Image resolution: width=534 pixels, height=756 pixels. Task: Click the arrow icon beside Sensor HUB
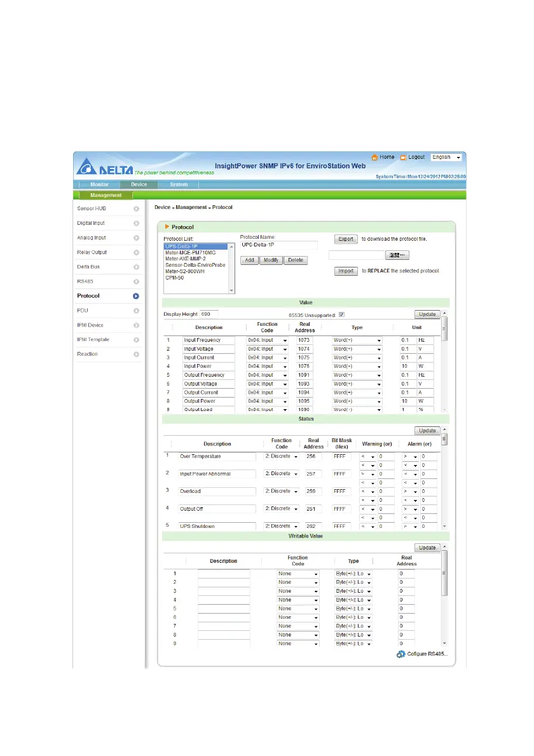click(x=136, y=209)
